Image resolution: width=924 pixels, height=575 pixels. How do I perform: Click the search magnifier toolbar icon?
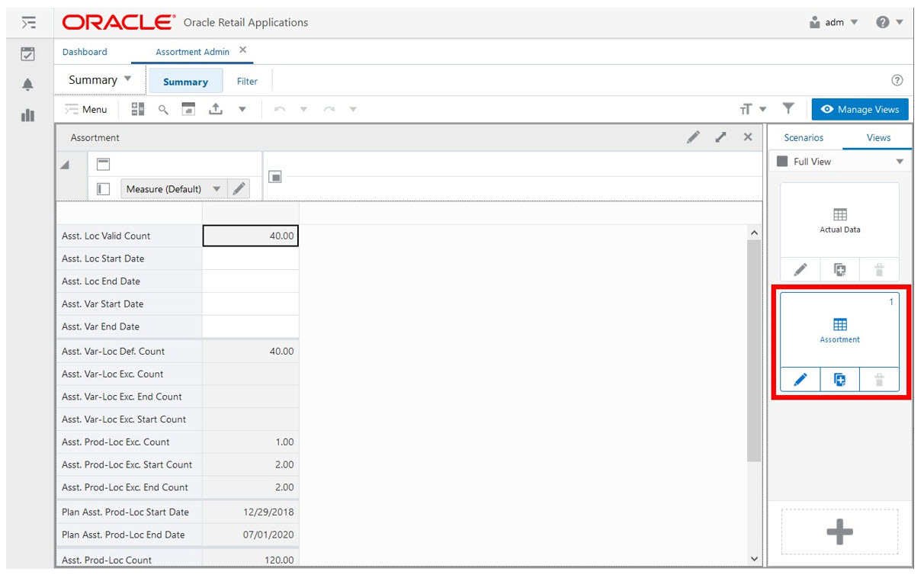point(163,109)
